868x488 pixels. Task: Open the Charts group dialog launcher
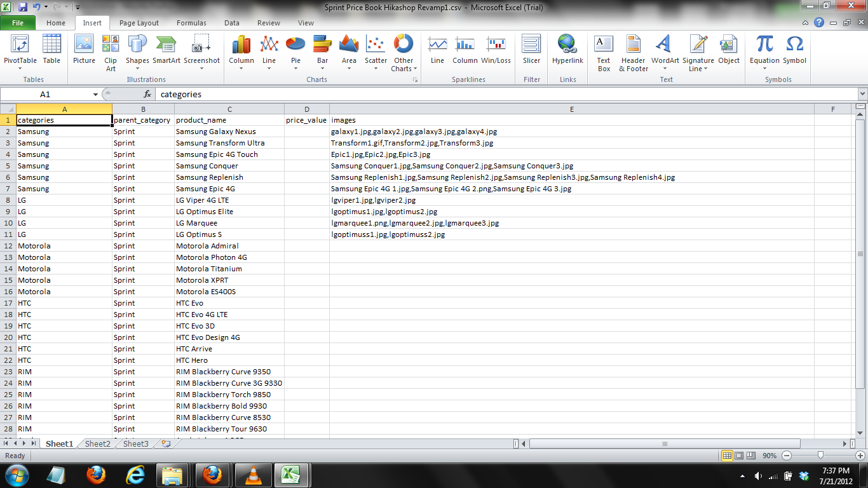416,80
